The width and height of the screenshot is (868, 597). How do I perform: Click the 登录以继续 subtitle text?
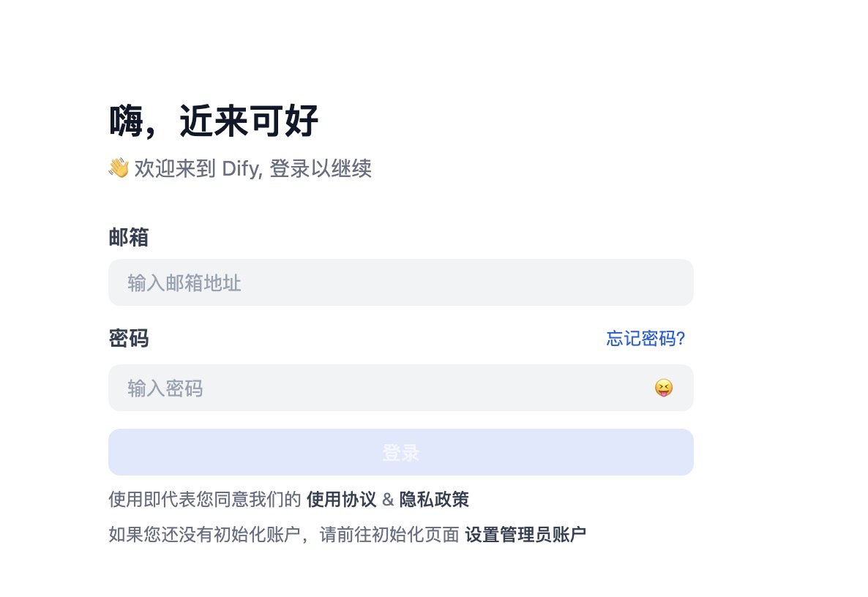coord(321,169)
